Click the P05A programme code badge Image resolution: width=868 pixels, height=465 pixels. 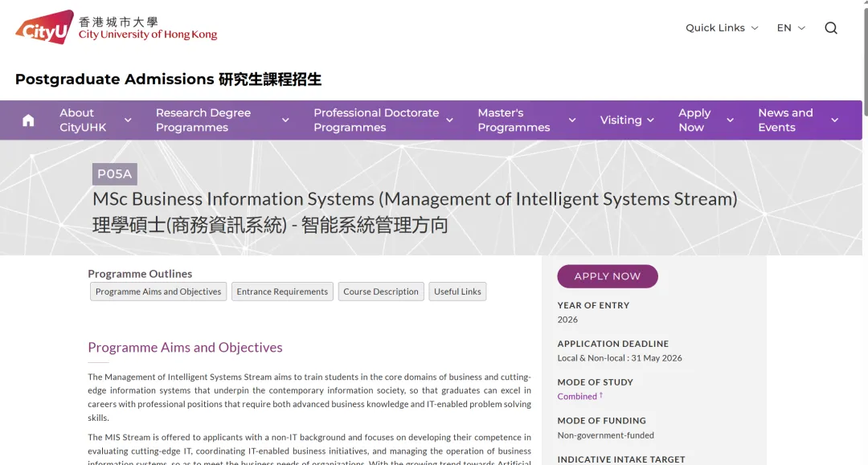(114, 174)
